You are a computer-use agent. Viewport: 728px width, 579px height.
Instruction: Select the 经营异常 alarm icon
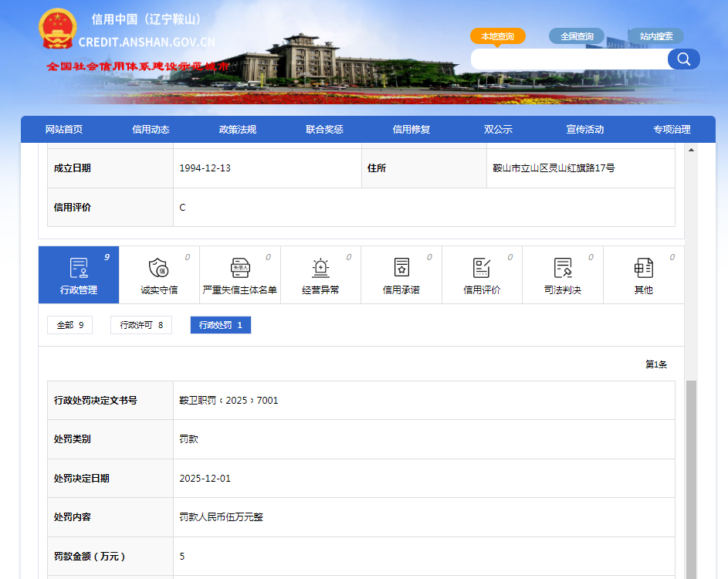click(320, 268)
